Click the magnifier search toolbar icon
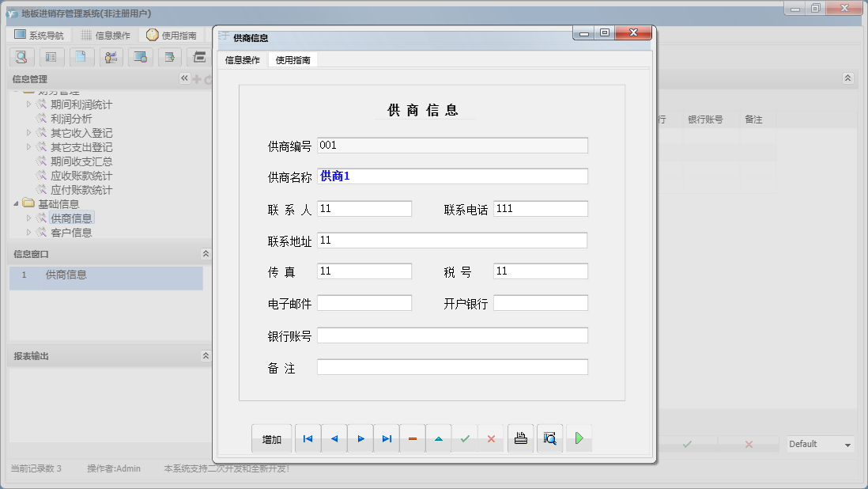Image resolution: width=868 pixels, height=489 pixels. (21, 56)
